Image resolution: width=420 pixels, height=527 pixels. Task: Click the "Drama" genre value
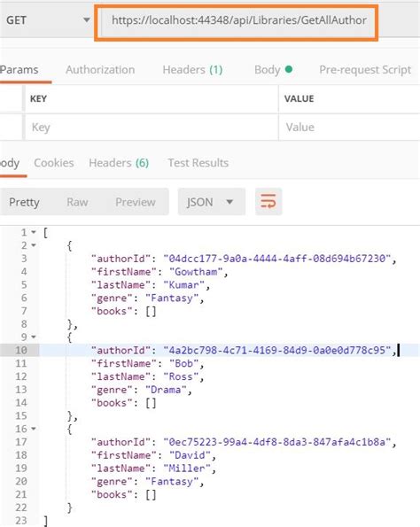pos(166,390)
